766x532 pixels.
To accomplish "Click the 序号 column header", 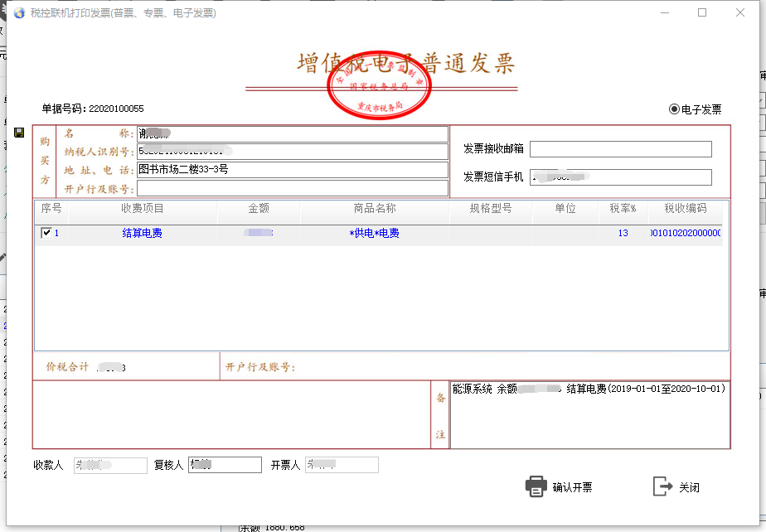I will pos(51,209).
